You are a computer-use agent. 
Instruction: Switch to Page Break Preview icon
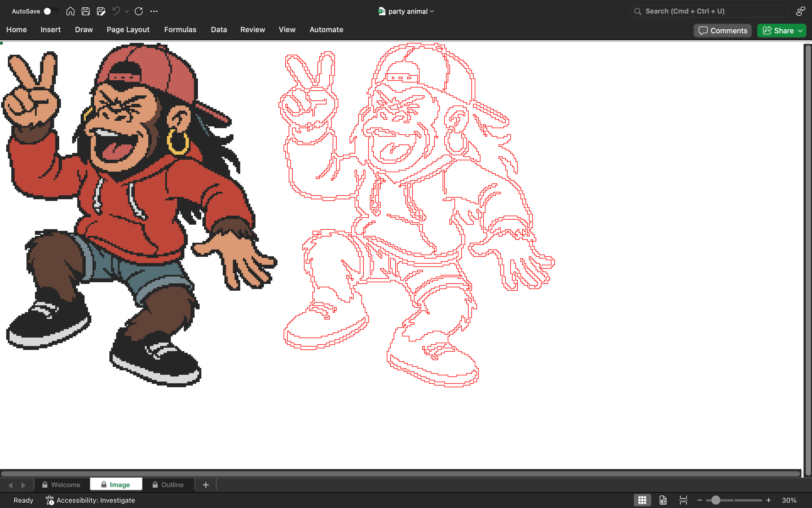point(683,500)
